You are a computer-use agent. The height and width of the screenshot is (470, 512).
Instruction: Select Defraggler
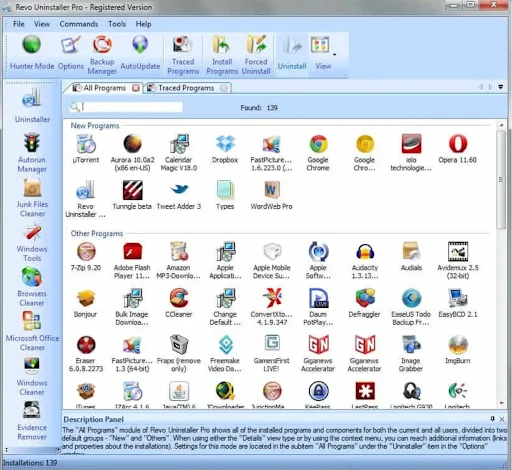click(364, 303)
